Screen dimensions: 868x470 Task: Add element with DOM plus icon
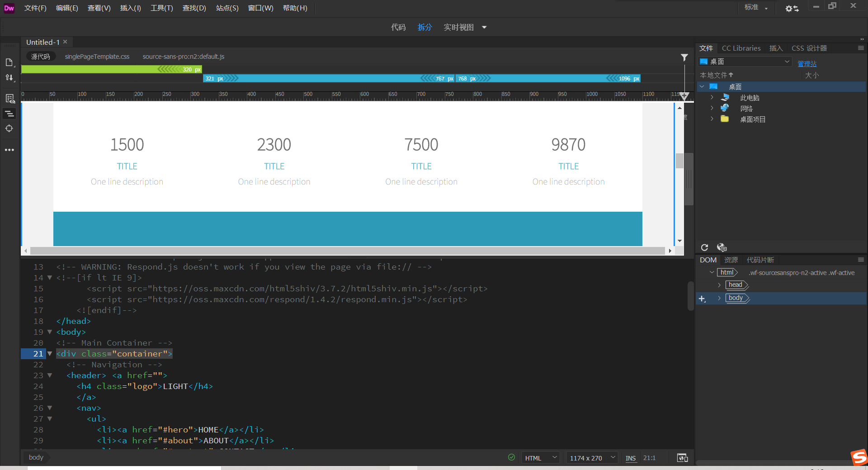(x=702, y=299)
